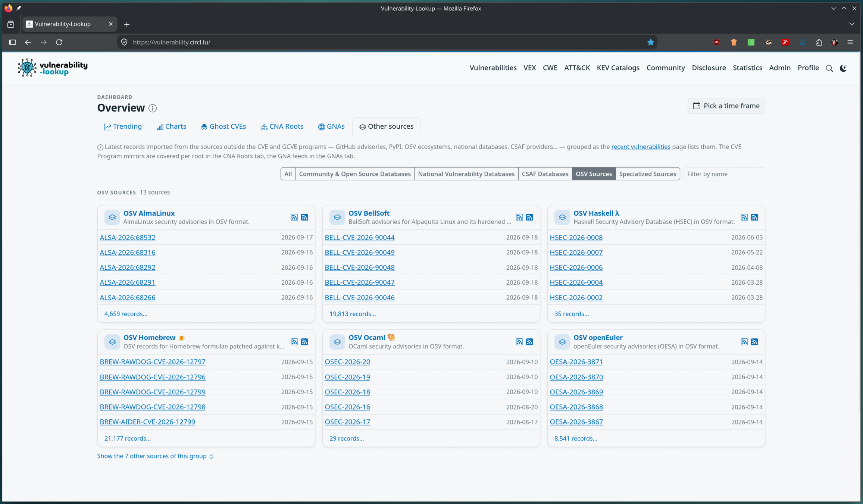The height and width of the screenshot is (504, 863).
Task: Open a new browser tab with plus
Action: [x=127, y=24]
